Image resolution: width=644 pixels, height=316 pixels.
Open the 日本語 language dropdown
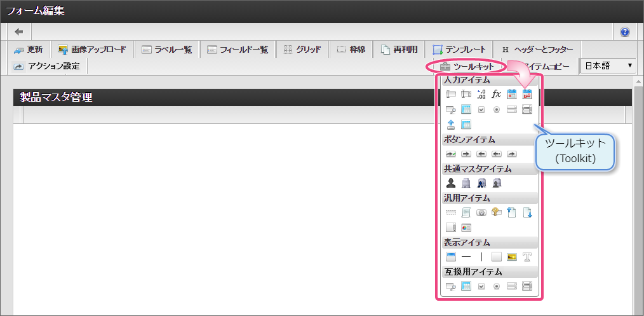pos(608,65)
